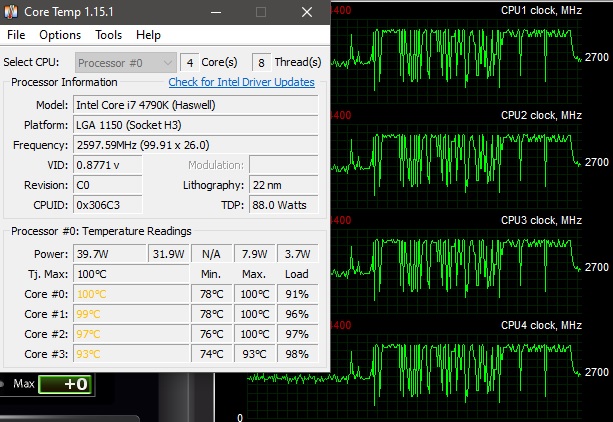Click the Frequency value 2597.59MHz
613x422 pixels.
click(195, 145)
